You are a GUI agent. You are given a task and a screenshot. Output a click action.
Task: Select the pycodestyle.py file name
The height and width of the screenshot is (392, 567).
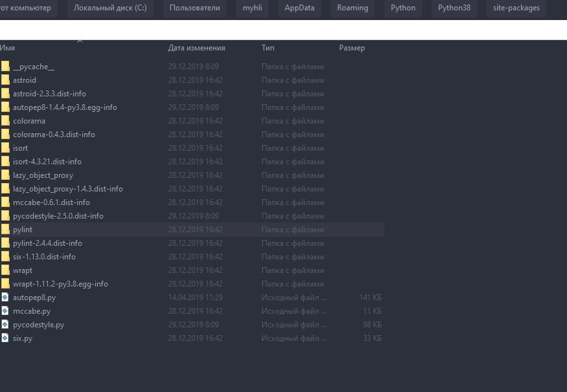tap(38, 325)
